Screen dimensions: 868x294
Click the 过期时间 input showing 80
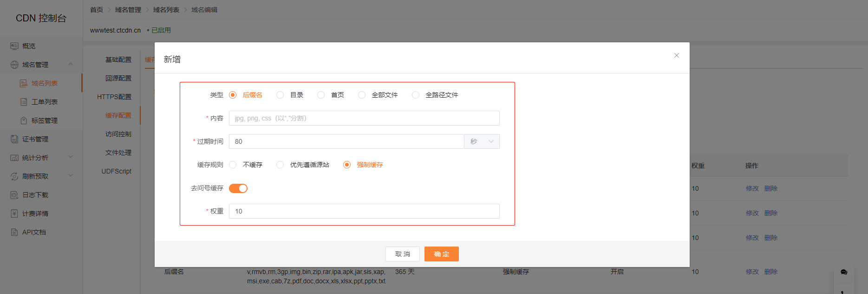tap(346, 141)
